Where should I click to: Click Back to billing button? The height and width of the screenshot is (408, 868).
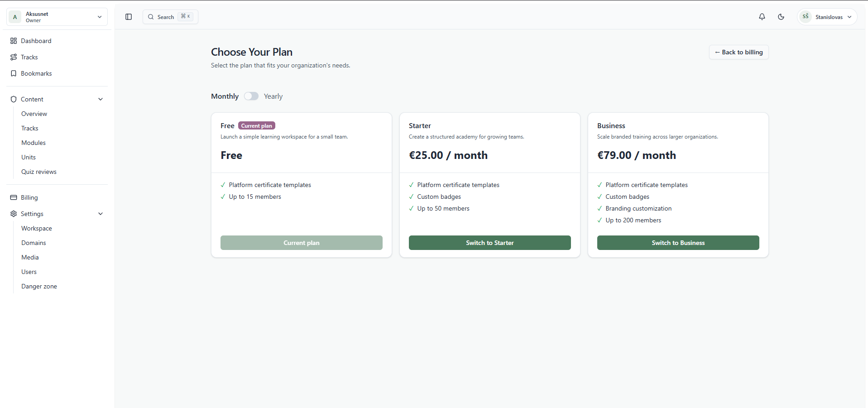739,52
